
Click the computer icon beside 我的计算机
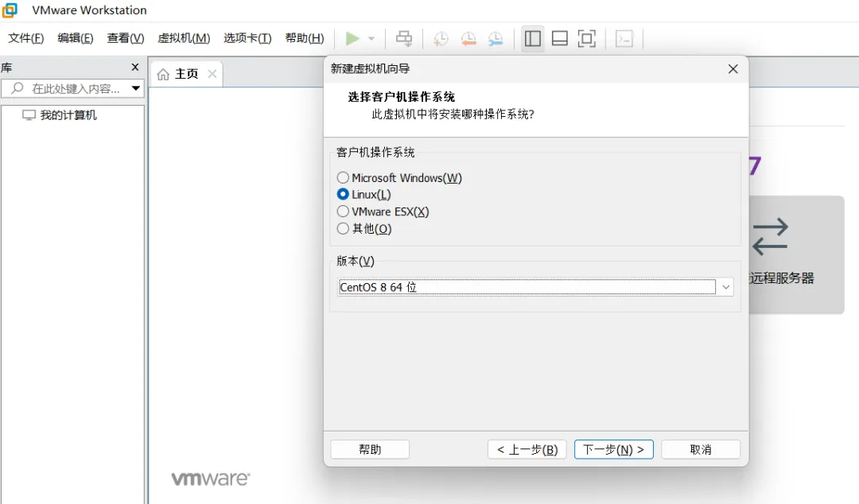[29, 115]
